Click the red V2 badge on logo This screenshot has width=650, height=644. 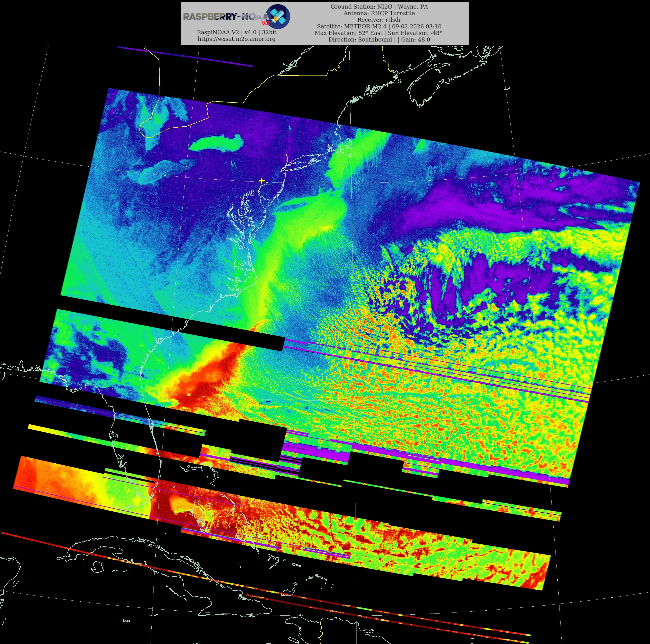[x=265, y=23]
